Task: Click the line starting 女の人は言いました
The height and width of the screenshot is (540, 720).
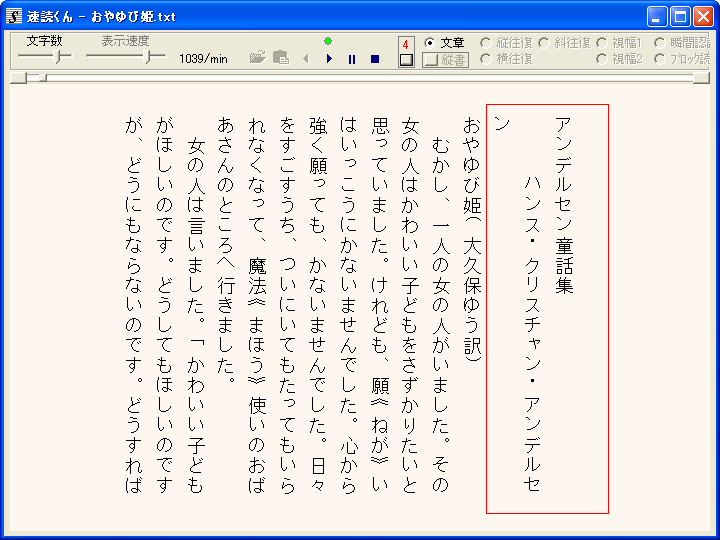Action: coord(196,315)
